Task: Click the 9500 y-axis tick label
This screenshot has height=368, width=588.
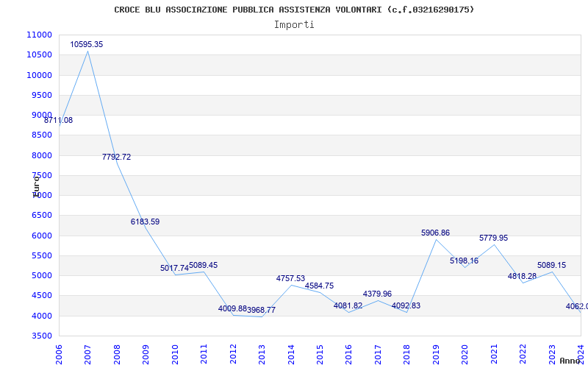Action: pos(41,95)
